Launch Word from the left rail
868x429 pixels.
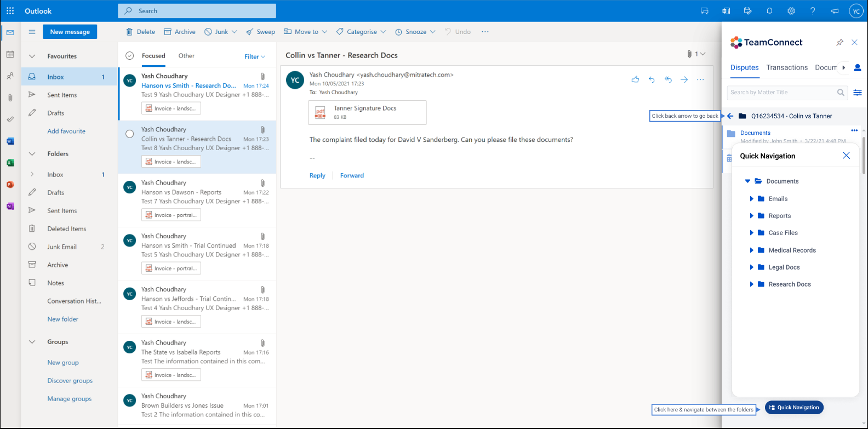(x=10, y=141)
